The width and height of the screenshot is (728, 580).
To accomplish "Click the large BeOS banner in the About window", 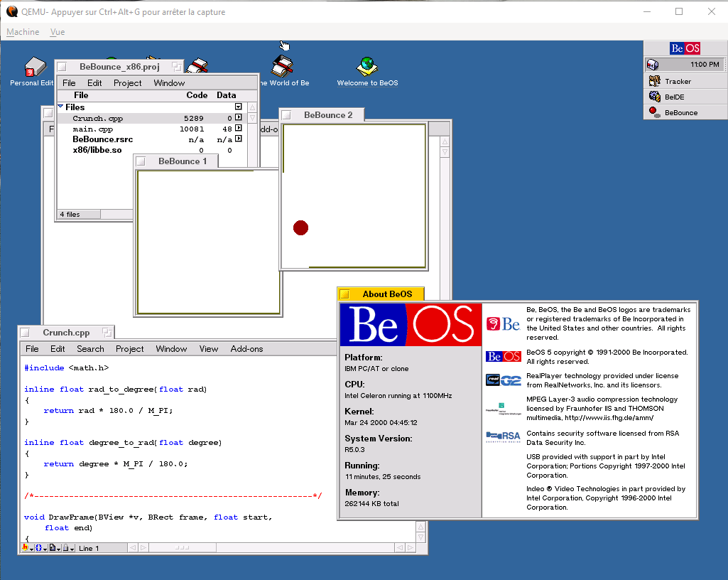I will click(x=411, y=324).
